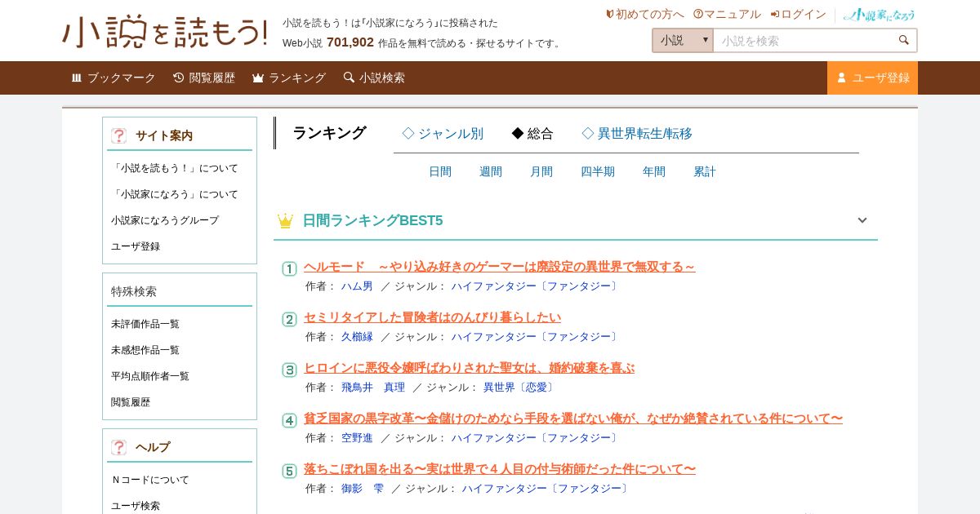Image resolution: width=980 pixels, height=514 pixels.
Task: Click the orange ユーザ登録 button
Action: tap(872, 78)
